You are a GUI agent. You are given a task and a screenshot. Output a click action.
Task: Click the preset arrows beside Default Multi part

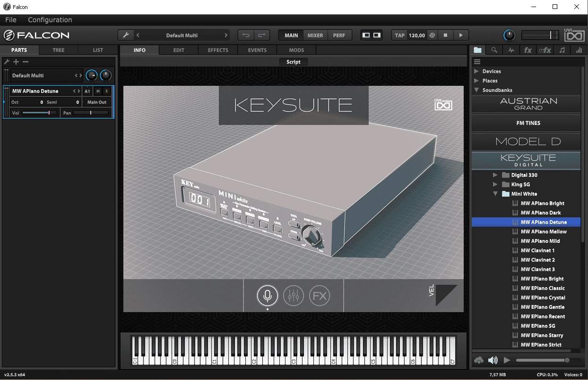(x=78, y=75)
